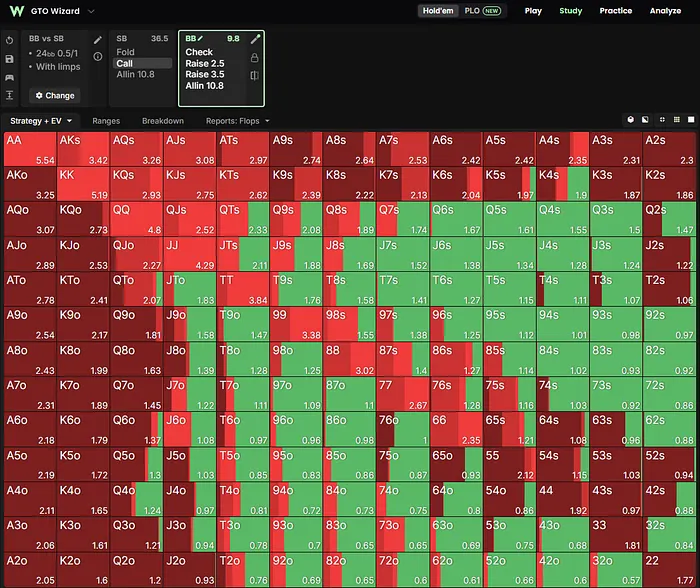
Task: Switch to the grid matrix view icon
Action: (x=677, y=120)
